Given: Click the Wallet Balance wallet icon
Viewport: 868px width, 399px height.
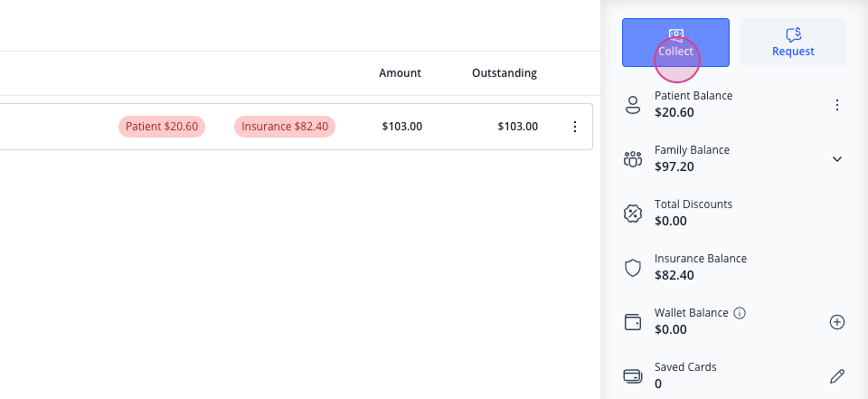Looking at the screenshot, I should tap(633, 322).
